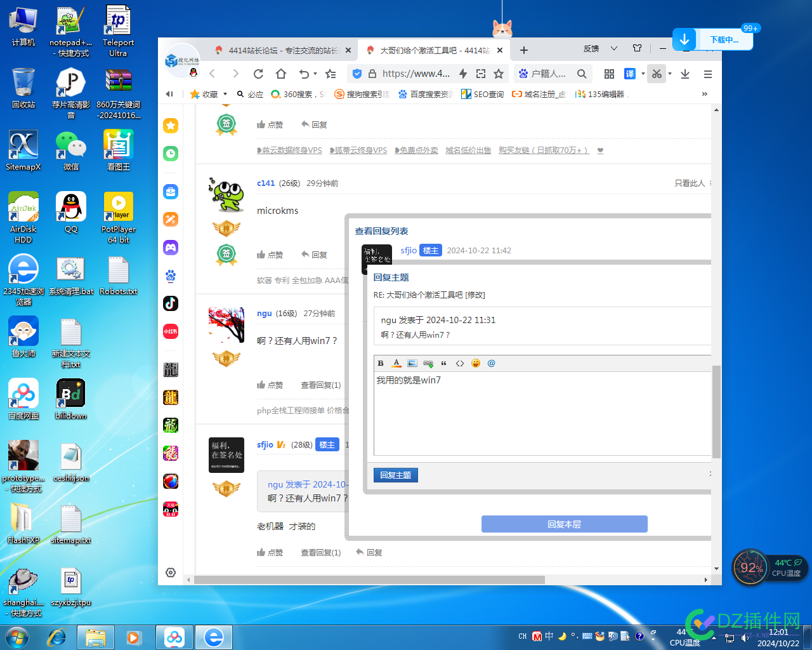Expand the dropdown beside translate icon
The image size is (812, 650).
point(643,74)
